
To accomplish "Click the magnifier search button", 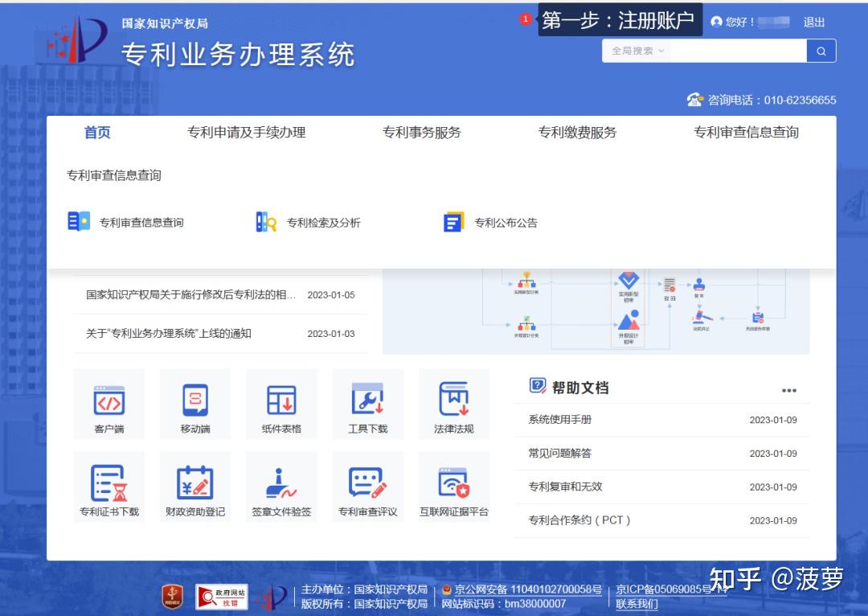I will click(x=821, y=51).
